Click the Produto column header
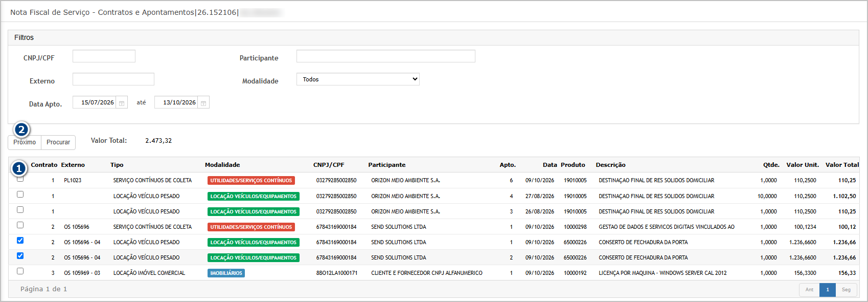Image resolution: width=868 pixels, height=302 pixels. click(573, 165)
